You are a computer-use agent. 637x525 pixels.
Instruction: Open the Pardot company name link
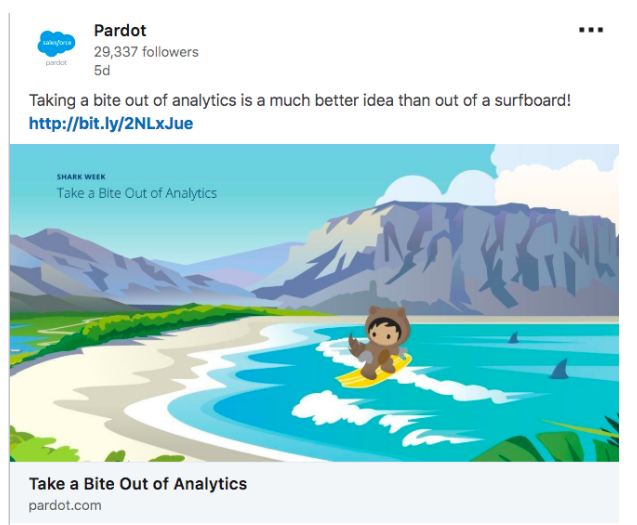[x=120, y=30]
